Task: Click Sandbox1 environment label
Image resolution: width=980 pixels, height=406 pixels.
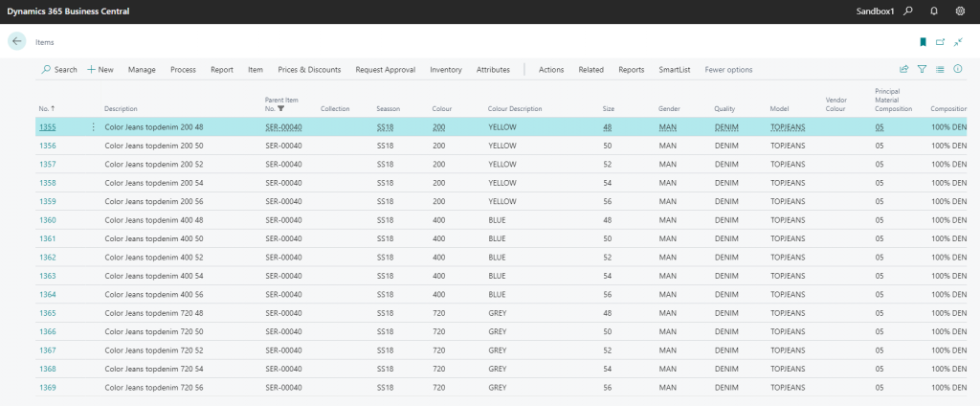Action: point(877,11)
